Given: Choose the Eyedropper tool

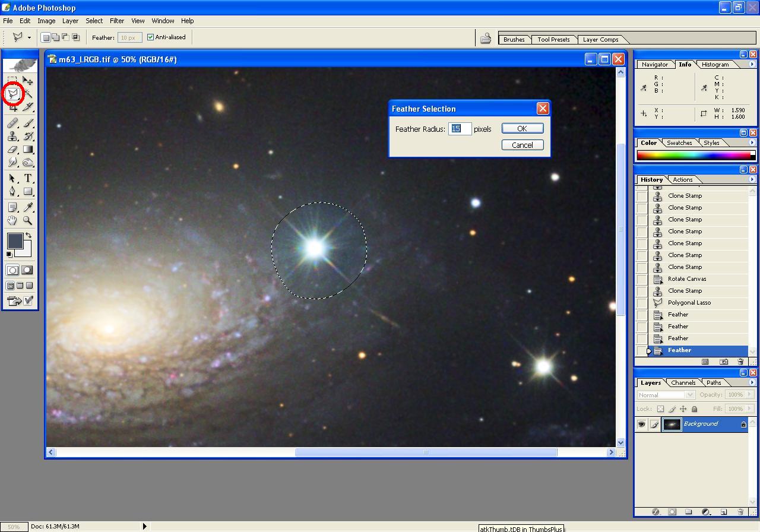Looking at the screenshot, I should 28,207.
